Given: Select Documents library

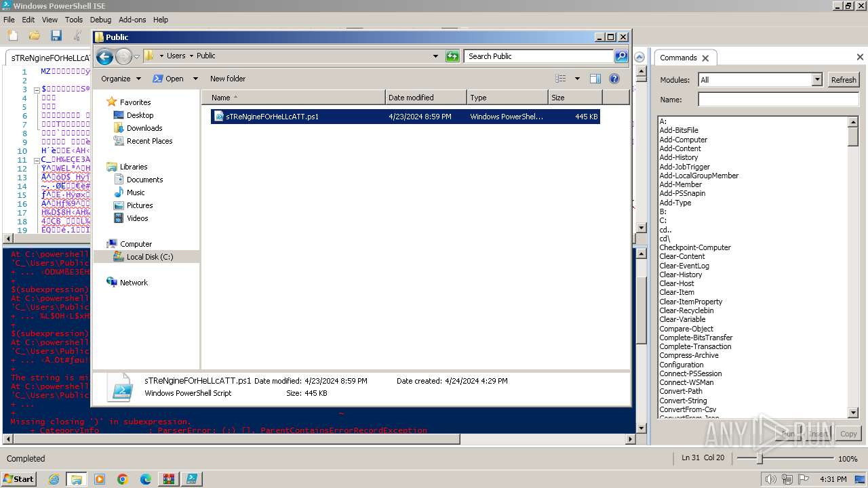Looking at the screenshot, I should [x=138, y=180].
